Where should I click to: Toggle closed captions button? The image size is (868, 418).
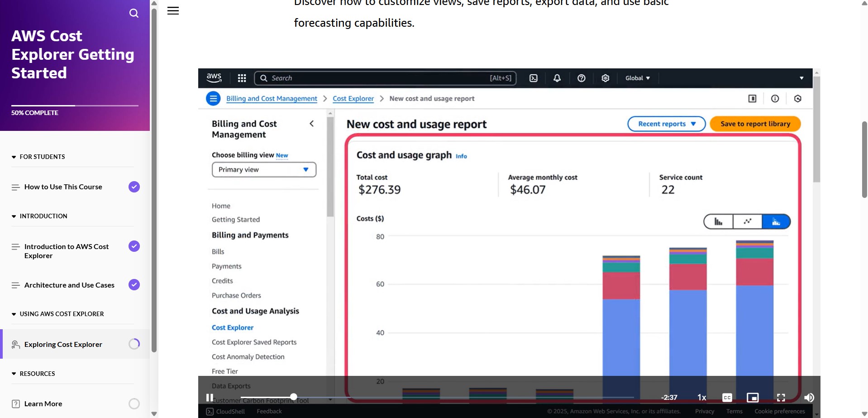coord(727,398)
